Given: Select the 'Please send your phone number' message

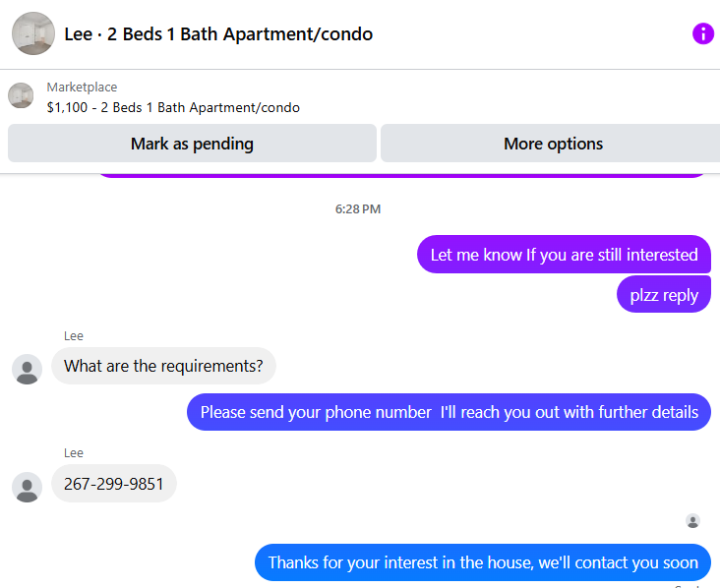Looking at the screenshot, I should coord(449,412).
